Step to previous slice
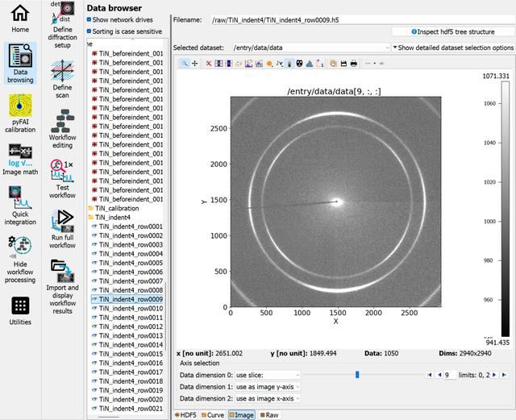This screenshot has width=516, height=420. click(439, 375)
